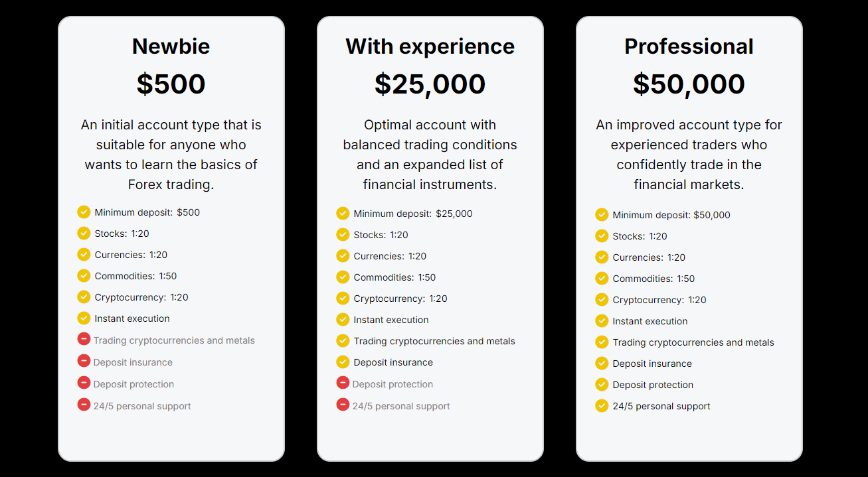Click the Newbie Minimum deposit yellow check icon
The height and width of the screenshot is (477, 868).
(84, 212)
